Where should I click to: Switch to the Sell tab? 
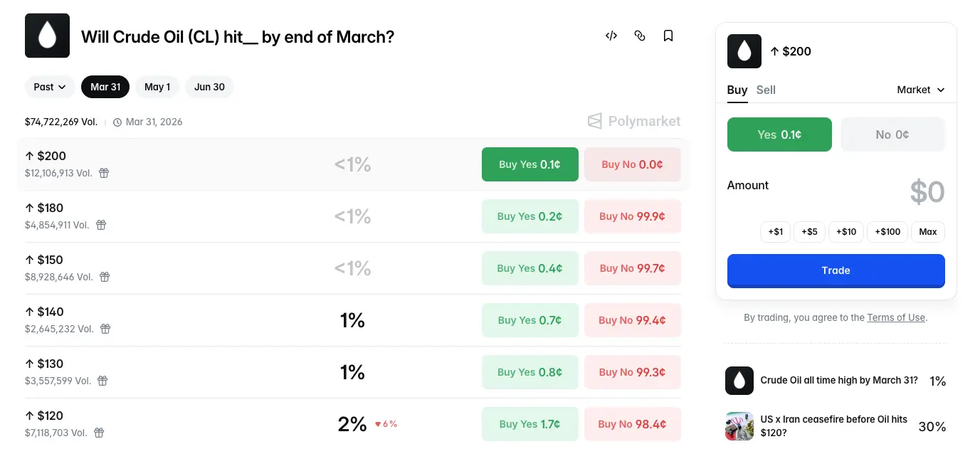766,90
